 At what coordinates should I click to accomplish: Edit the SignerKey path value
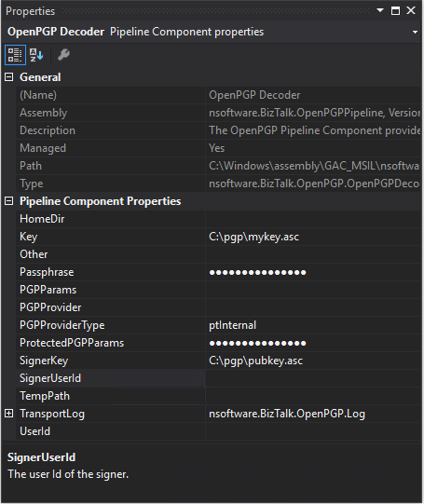tap(313, 361)
